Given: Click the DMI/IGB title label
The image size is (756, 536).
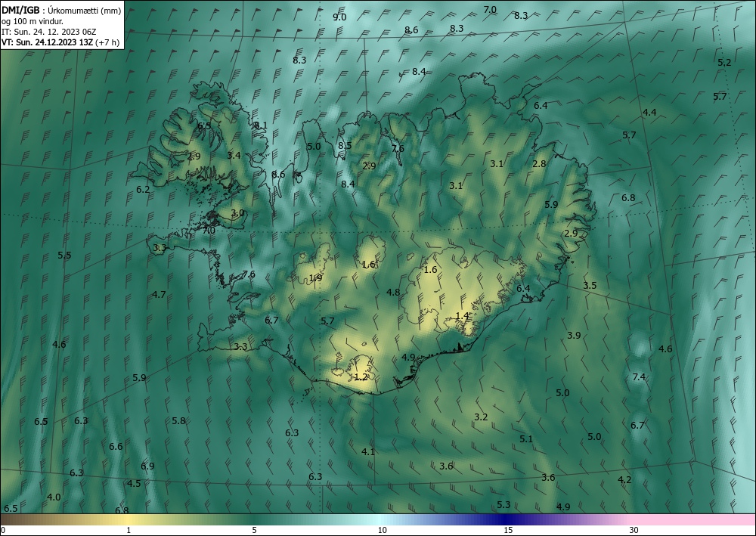Looking at the screenshot, I should tap(20, 11).
